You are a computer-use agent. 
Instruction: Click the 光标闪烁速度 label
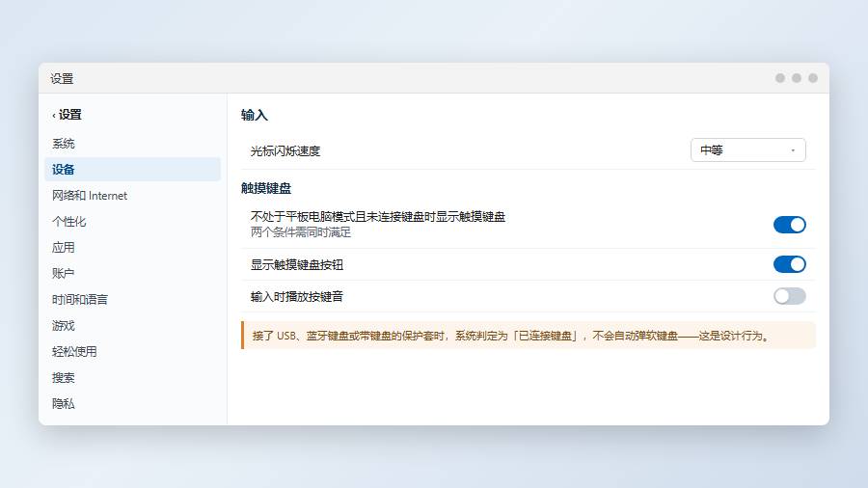tap(285, 151)
